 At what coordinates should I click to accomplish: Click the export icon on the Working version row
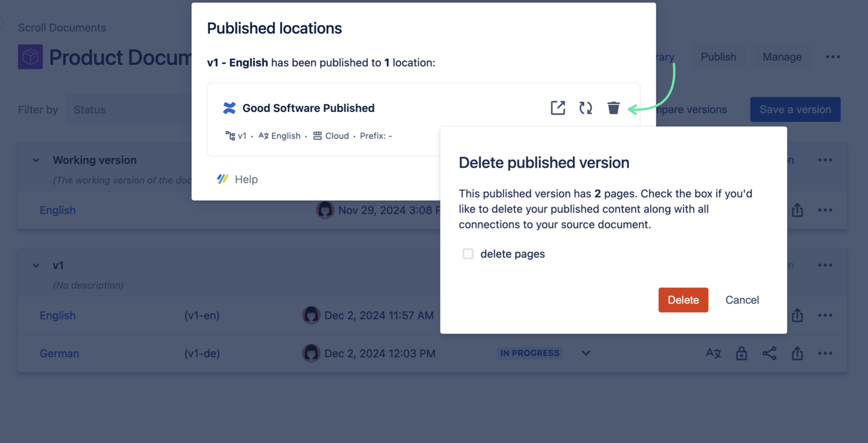797,210
